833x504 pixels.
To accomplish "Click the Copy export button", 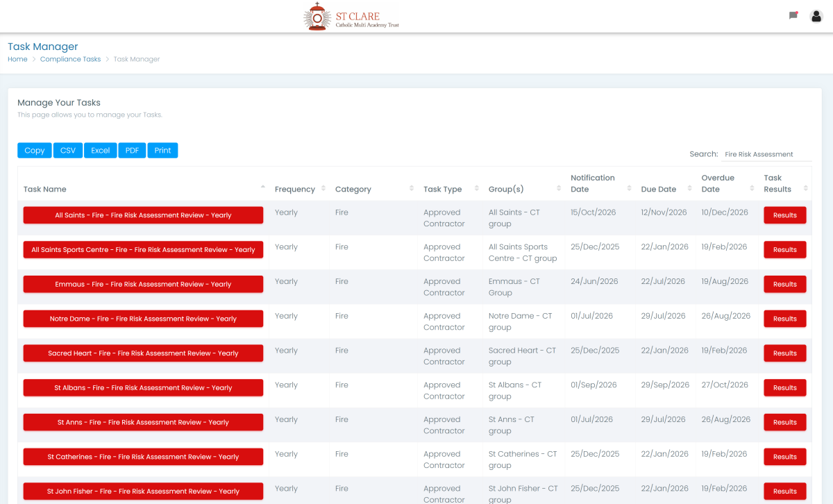I will pos(35,151).
